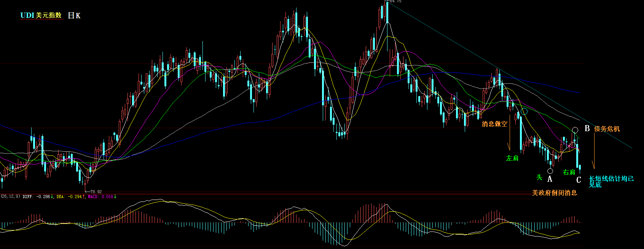
Task: Select the "长短线估计均已见底" note
Action: pos(611,181)
